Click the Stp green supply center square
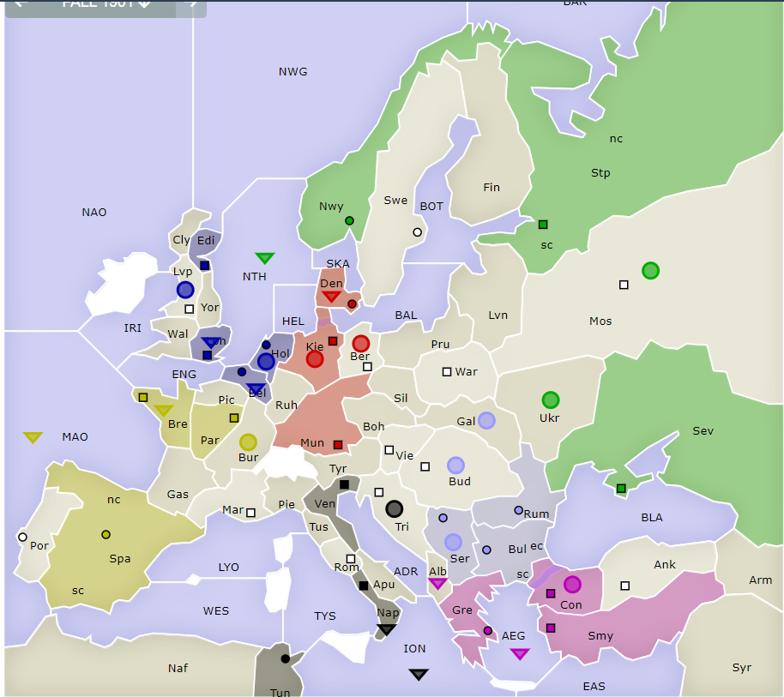Viewport: 784px width, 697px height. tap(543, 225)
